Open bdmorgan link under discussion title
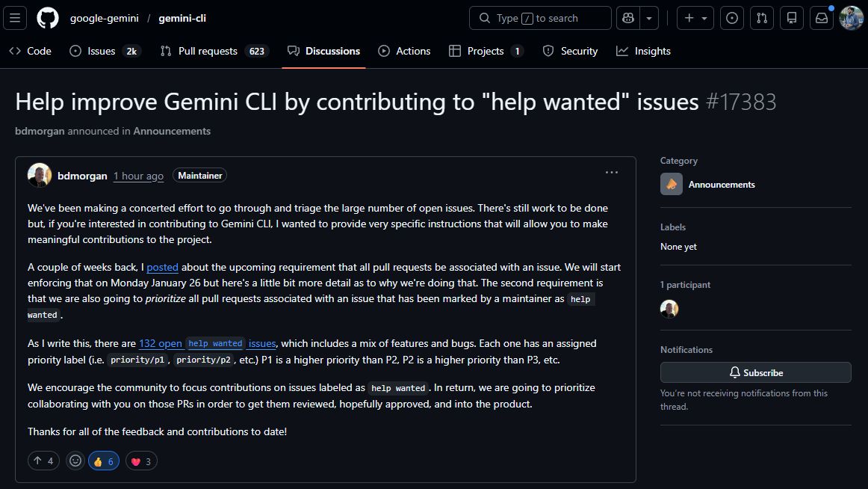This screenshot has height=489, width=868. point(40,132)
